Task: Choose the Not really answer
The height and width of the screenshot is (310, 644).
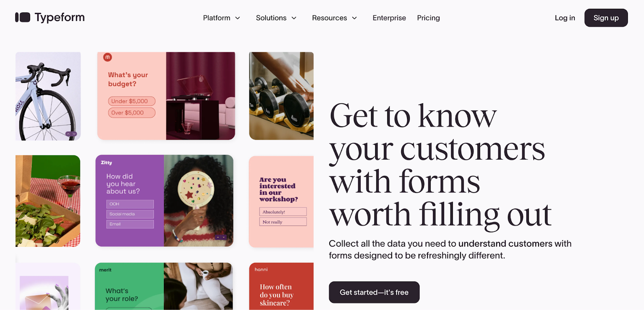Action: tap(283, 222)
